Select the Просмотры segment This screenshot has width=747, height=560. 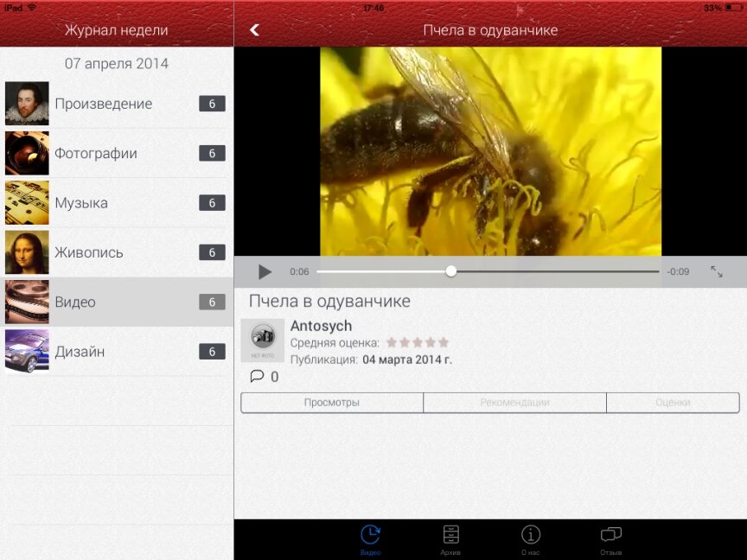332,403
